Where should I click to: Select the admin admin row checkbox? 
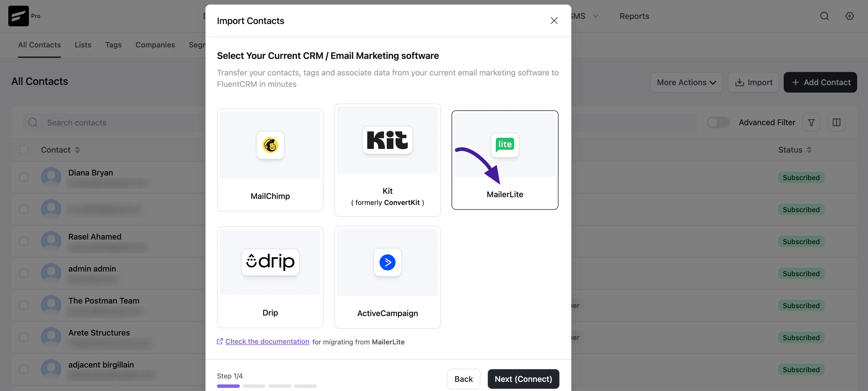pos(24,273)
